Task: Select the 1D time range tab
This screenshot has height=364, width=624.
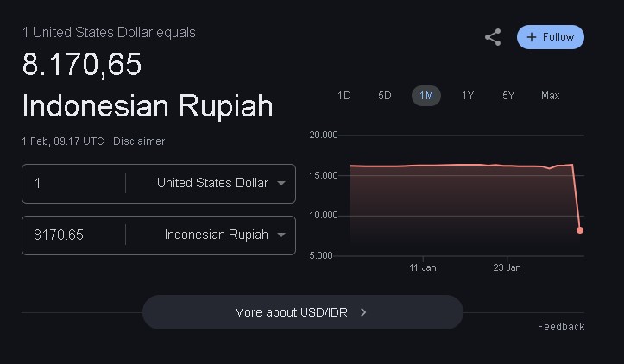Action: (344, 96)
